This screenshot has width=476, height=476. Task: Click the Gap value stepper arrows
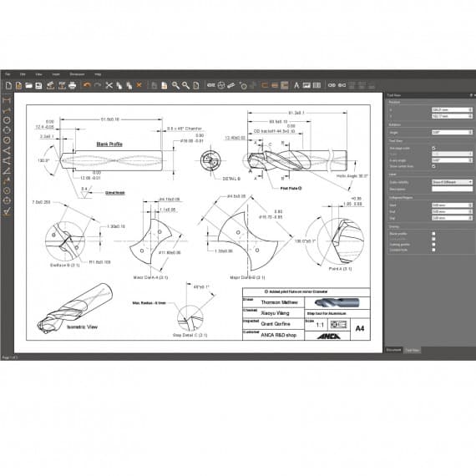click(x=470, y=218)
